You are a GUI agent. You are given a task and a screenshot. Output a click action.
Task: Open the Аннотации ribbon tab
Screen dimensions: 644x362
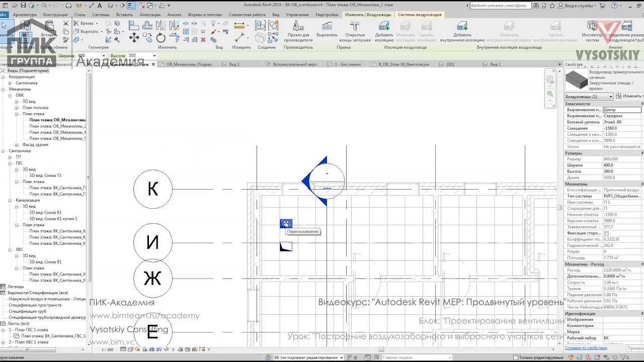coord(150,15)
